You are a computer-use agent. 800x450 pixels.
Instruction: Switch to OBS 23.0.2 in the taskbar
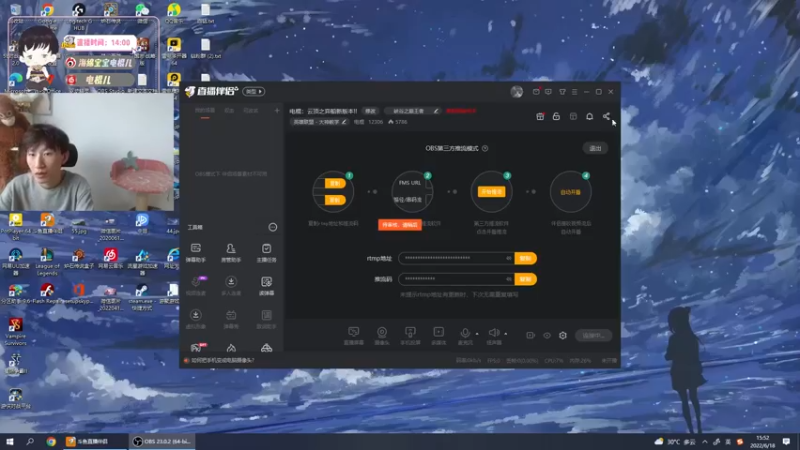(162, 441)
